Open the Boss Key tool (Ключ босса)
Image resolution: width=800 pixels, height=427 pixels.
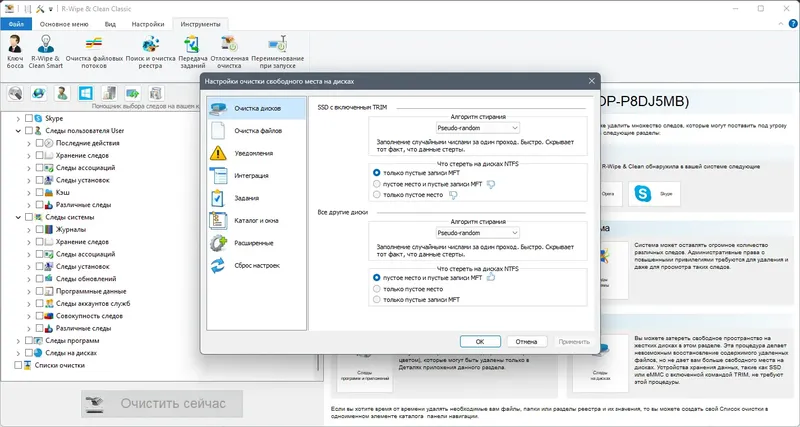pos(15,52)
